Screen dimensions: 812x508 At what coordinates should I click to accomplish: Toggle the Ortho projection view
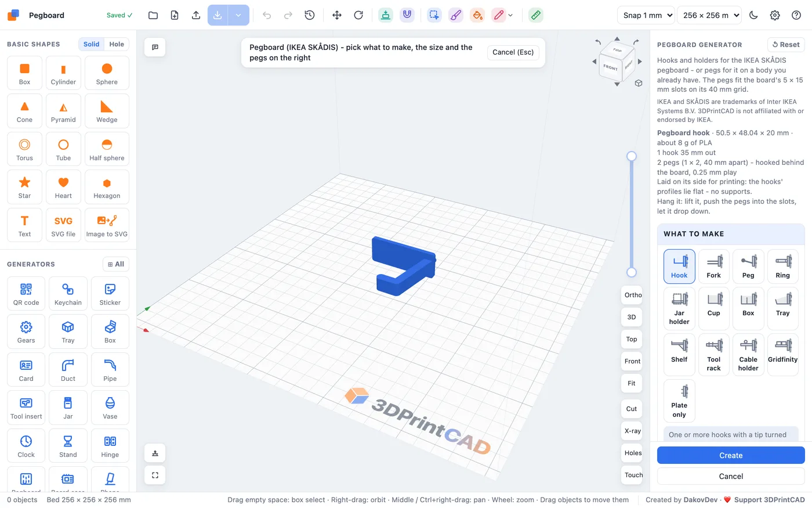[633, 295]
